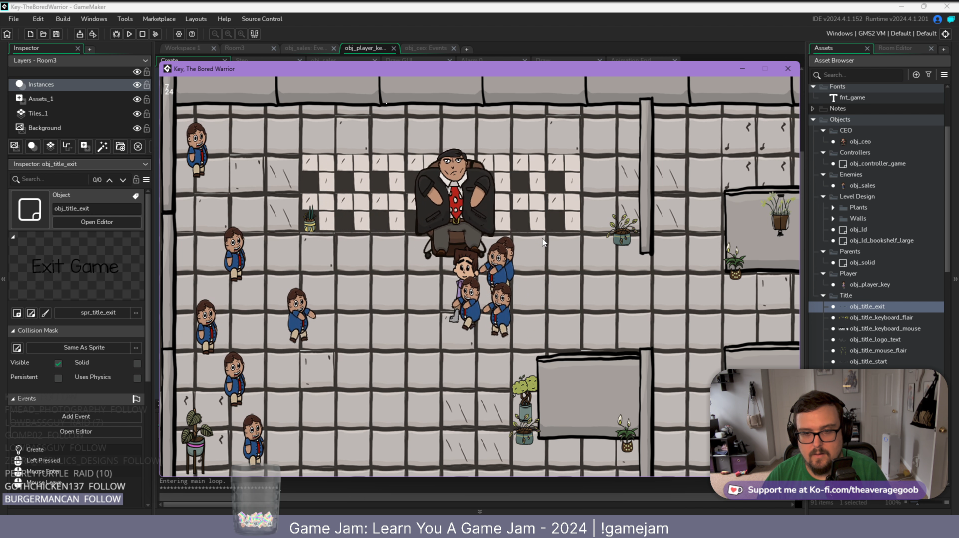Expand the Notes folder in Asset Browser
This screenshot has width=959, height=538.
point(813,109)
